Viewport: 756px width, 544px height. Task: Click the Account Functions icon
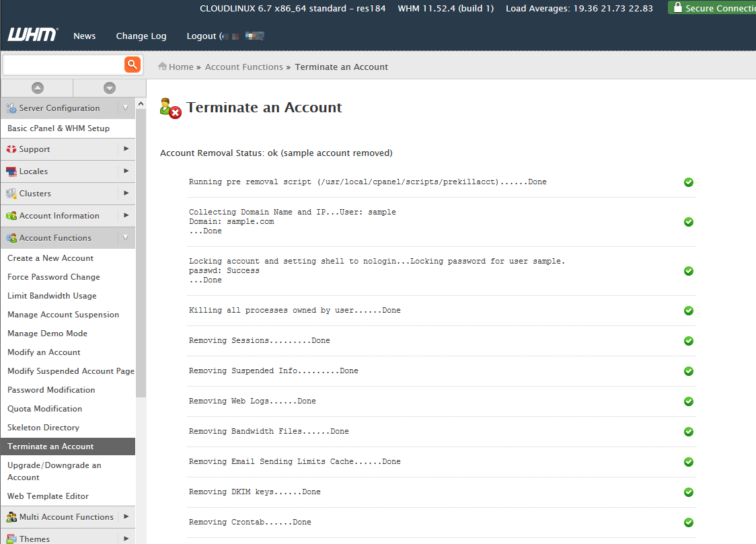tap(11, 238)
